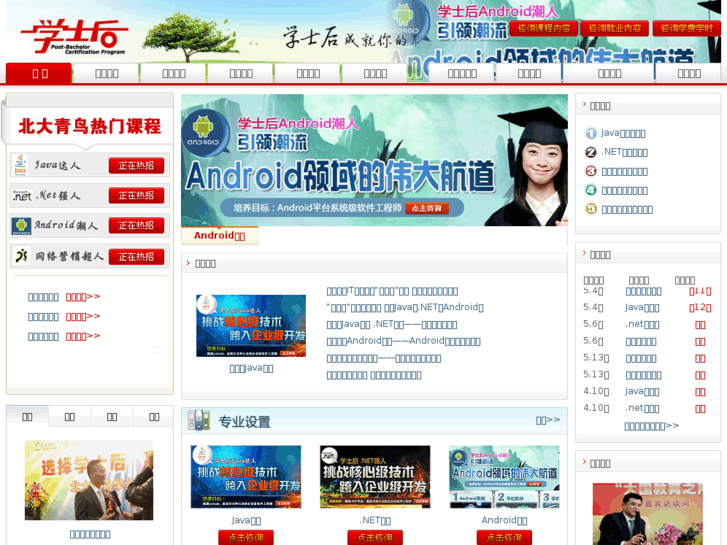Viewport: 727px width, 545px height.
Task: Click the blue number 1 icon beside Java
Action: coord(591,134)
